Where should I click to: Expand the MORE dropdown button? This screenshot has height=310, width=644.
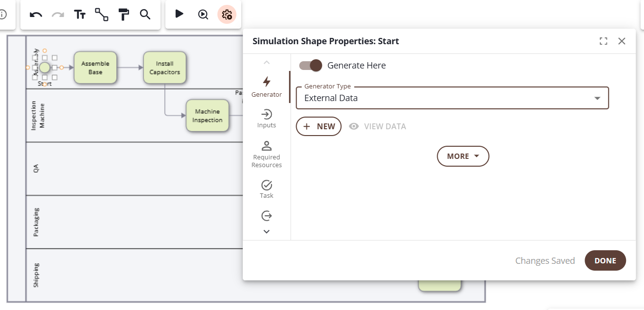point(463,156)
